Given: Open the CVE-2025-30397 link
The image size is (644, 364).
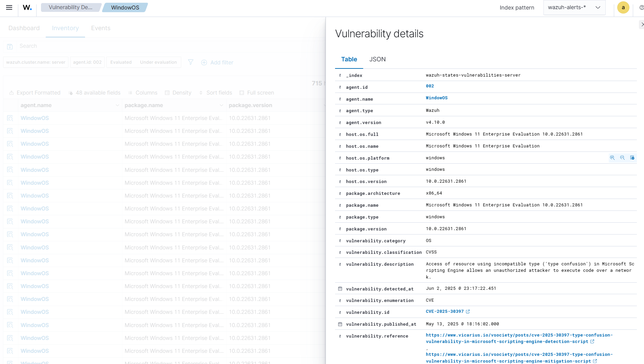Looking at the screenshot, I should (445, 311).
